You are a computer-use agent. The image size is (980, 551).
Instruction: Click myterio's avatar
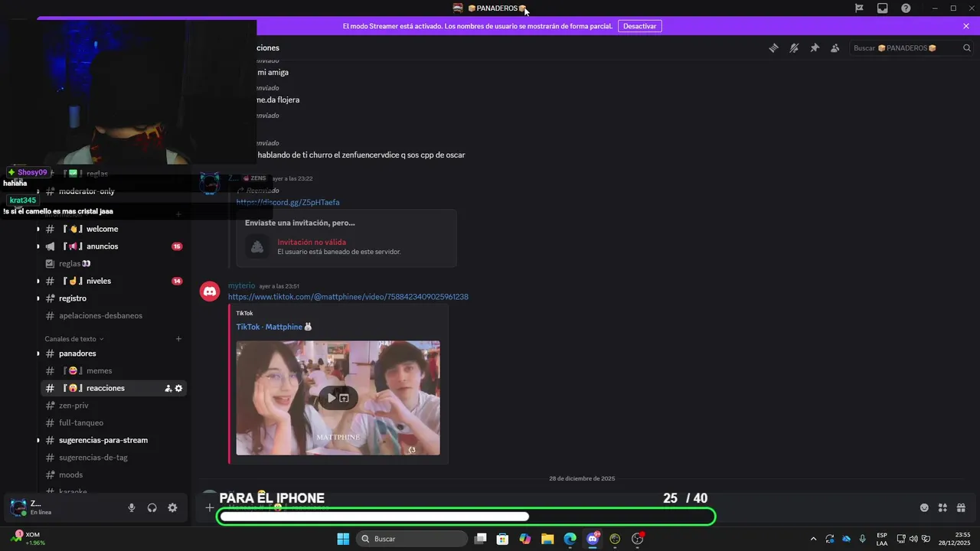coord(210,292)
